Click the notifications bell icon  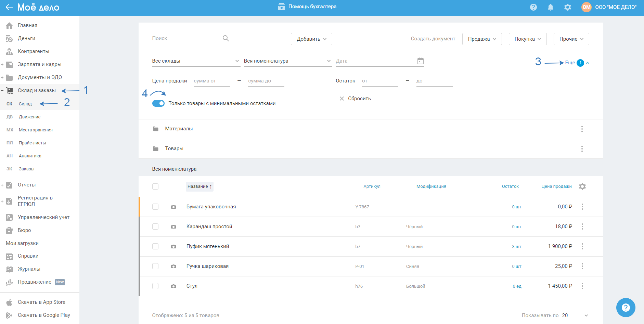click(x=550, y=7)
